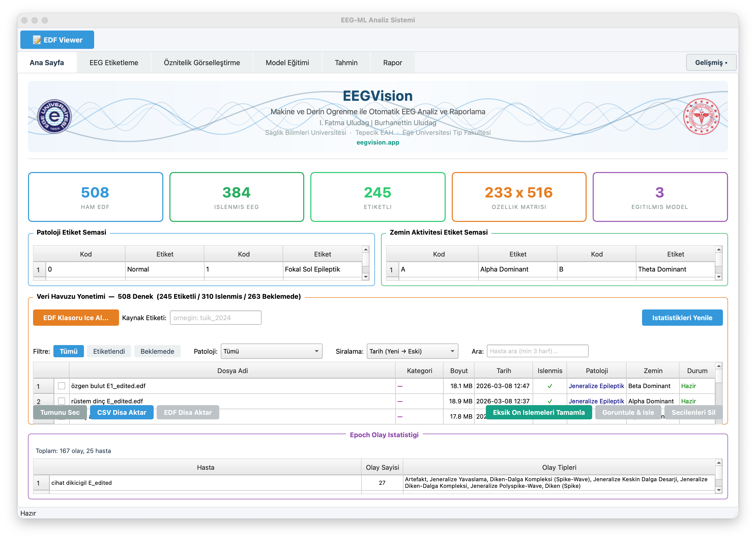Enable the Etiketlendi filter

coord(109,351)
